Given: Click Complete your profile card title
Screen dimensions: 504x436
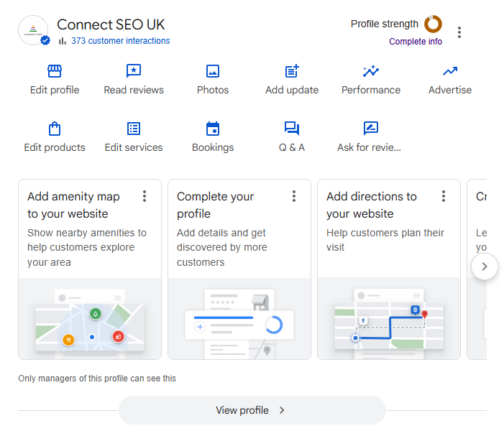Looking at the screenshot, I should [216, 205].
